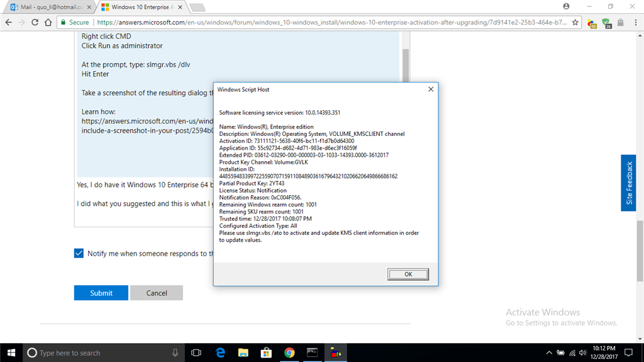The height and width of the screenshot is (362, 644).
Task: Click the Secure padlock site info
Action: pos(75,22)
